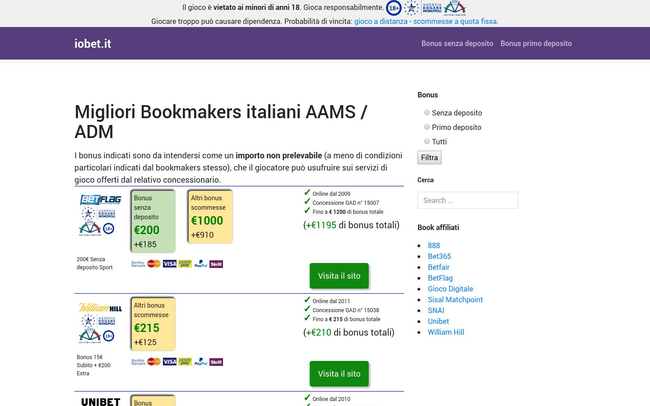Click the ADM star emblem in the top banner
The image size is (650, 406).
click(411, 8)
